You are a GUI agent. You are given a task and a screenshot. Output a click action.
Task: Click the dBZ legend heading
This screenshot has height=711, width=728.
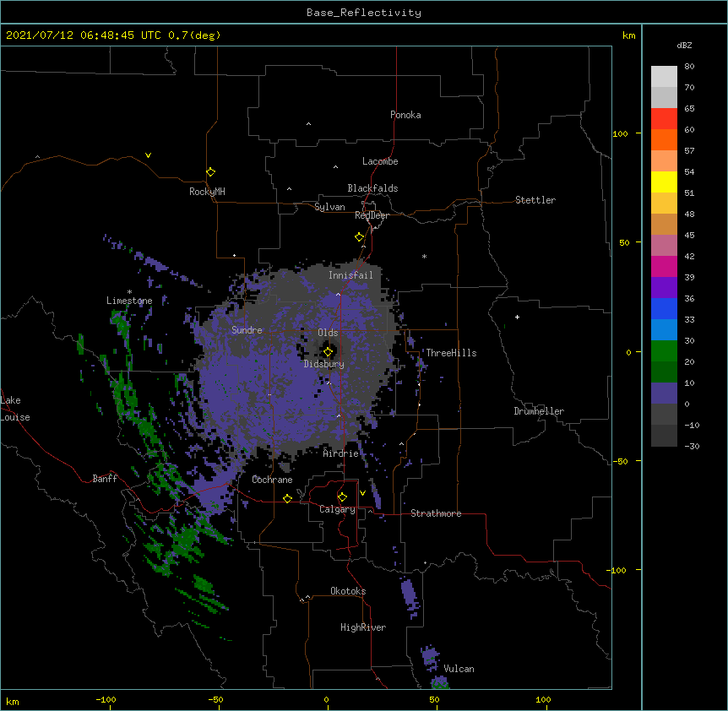pos(684,46)
